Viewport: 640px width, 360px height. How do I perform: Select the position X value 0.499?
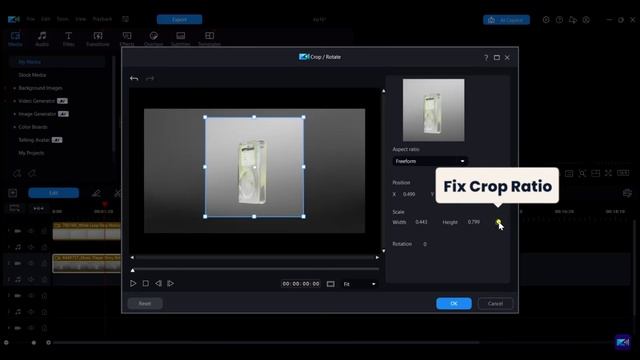(409, 194)
